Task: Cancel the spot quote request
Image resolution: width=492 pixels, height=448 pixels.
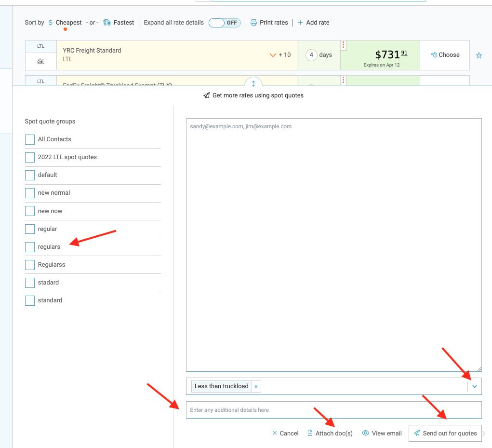Action: 285,433
